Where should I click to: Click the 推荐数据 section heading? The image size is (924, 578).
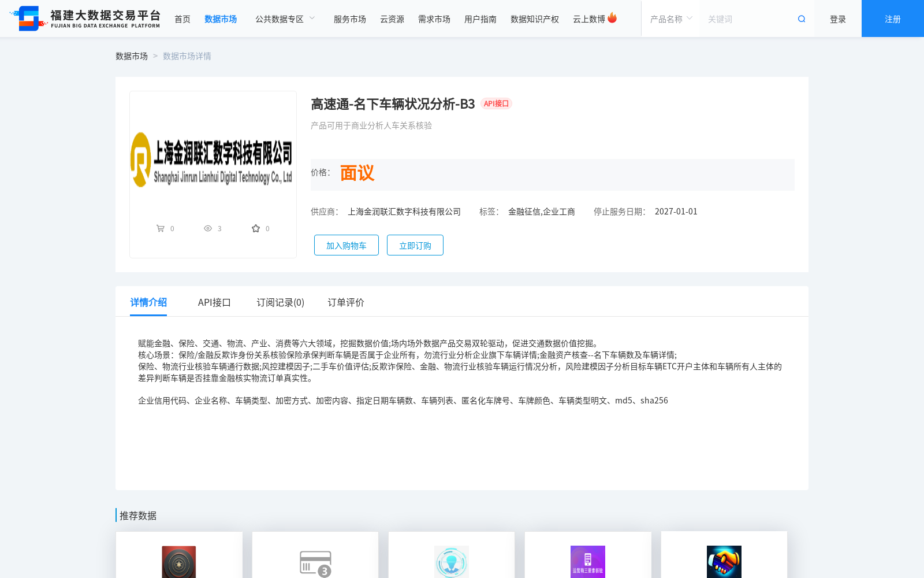click(x=138, y=516)
